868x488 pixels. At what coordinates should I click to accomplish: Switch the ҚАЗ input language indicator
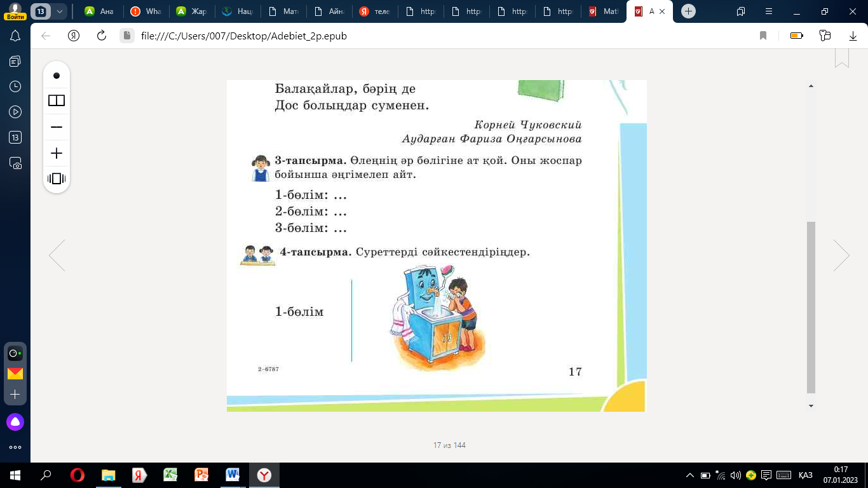click(x=806, y=475)
